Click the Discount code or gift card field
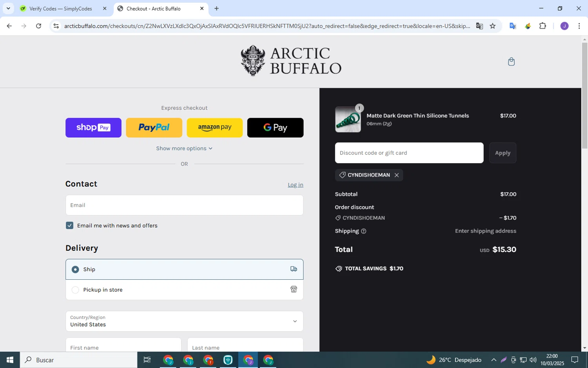 coord(409,153)
